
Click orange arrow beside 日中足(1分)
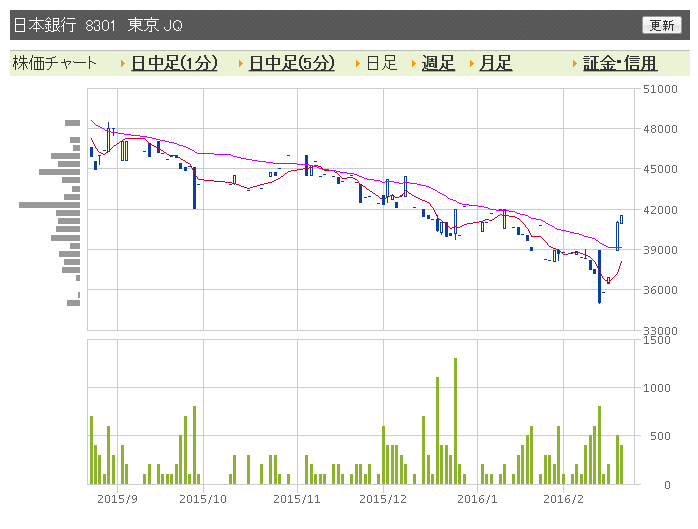tap(123, 64)
